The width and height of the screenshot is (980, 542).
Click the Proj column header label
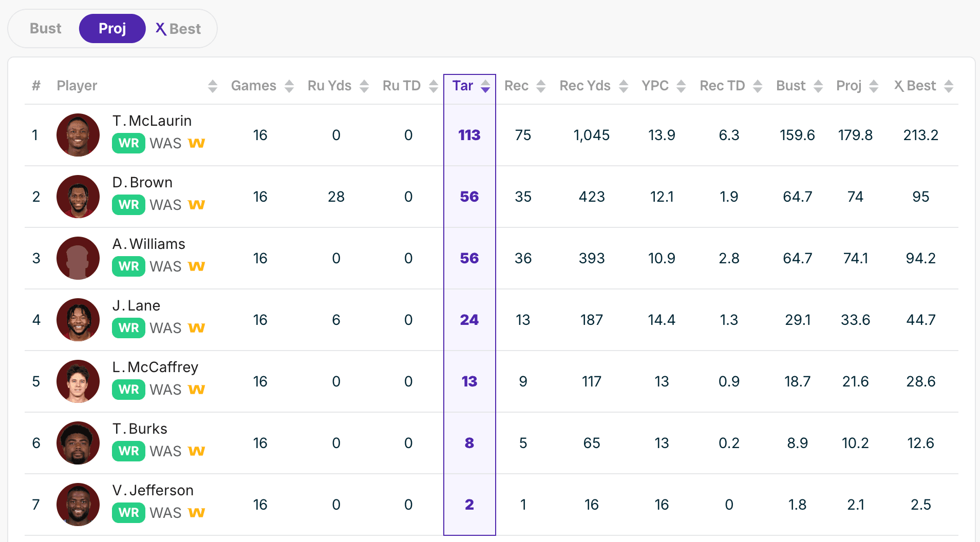849,86
